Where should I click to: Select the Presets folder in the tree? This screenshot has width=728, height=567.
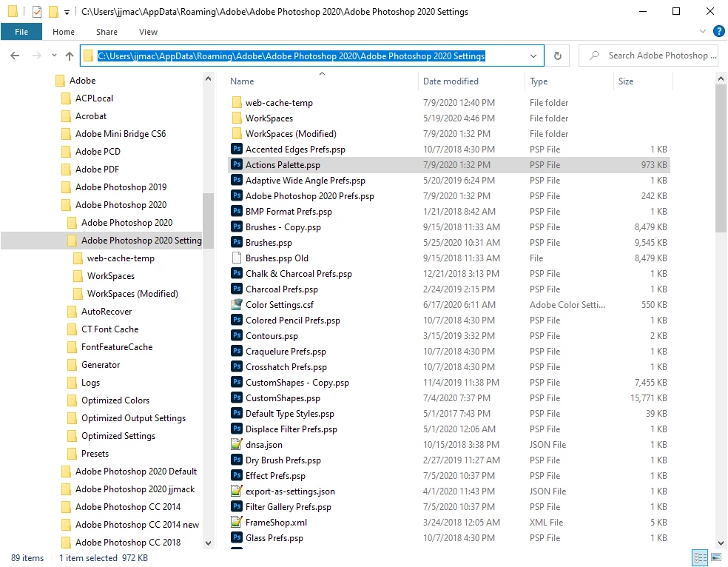(x=95, y=453)
